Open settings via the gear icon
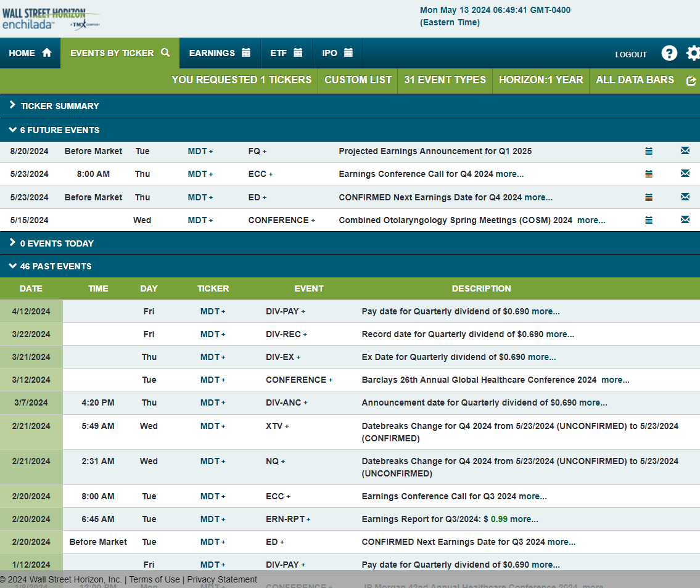The height and width of the screenshot is (588, 700). point(693,54)
